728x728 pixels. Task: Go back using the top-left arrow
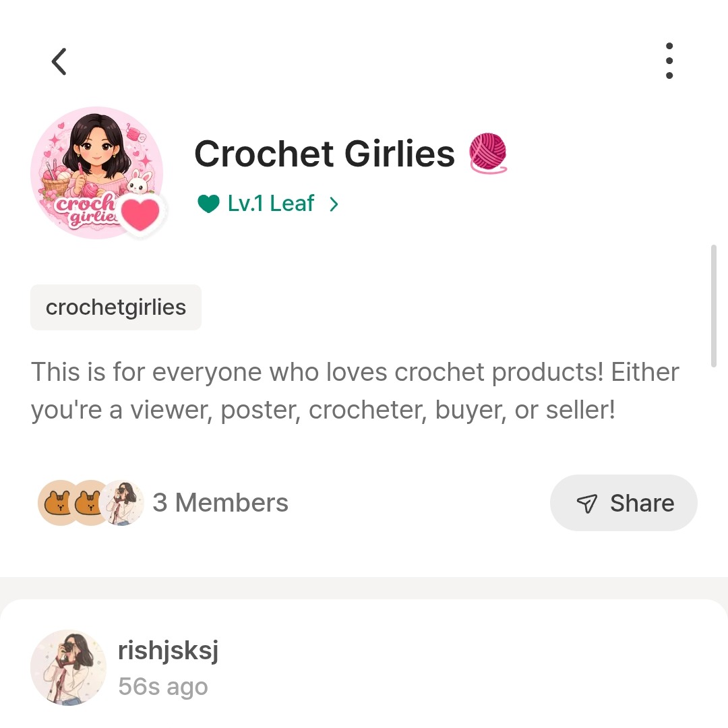59,62
